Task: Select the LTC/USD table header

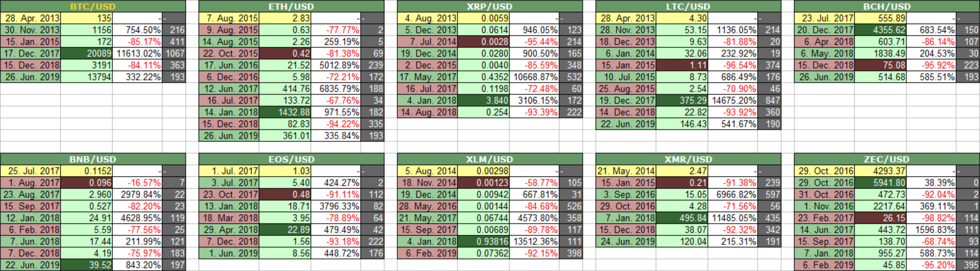Action: (688, 7)
